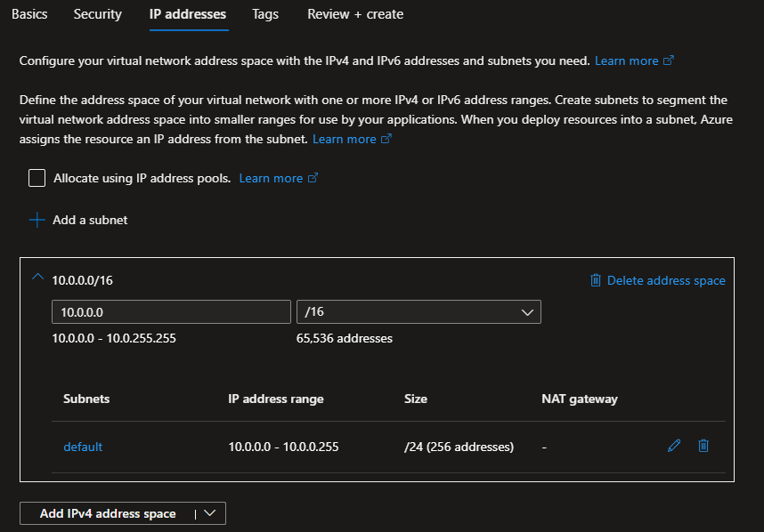This screenshot has width=764, height=532.
Task: Click the Delete address space link
Action: coord(666,280)
